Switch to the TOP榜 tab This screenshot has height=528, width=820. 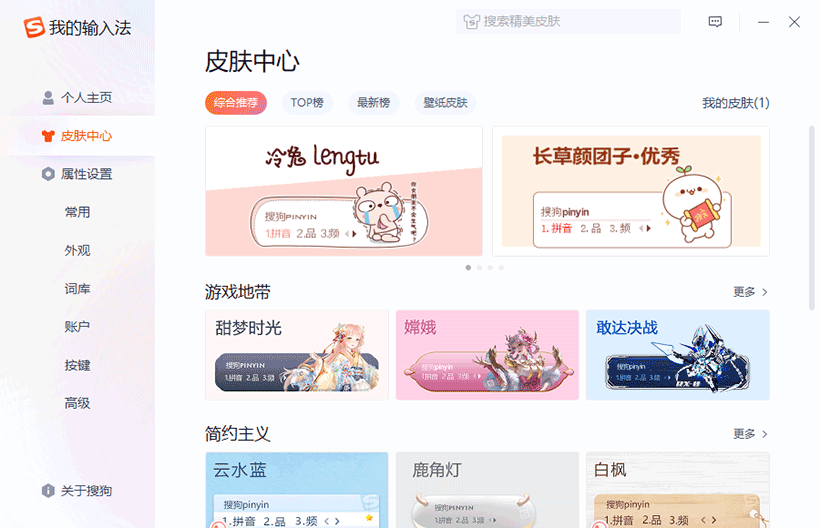point(307,102)
